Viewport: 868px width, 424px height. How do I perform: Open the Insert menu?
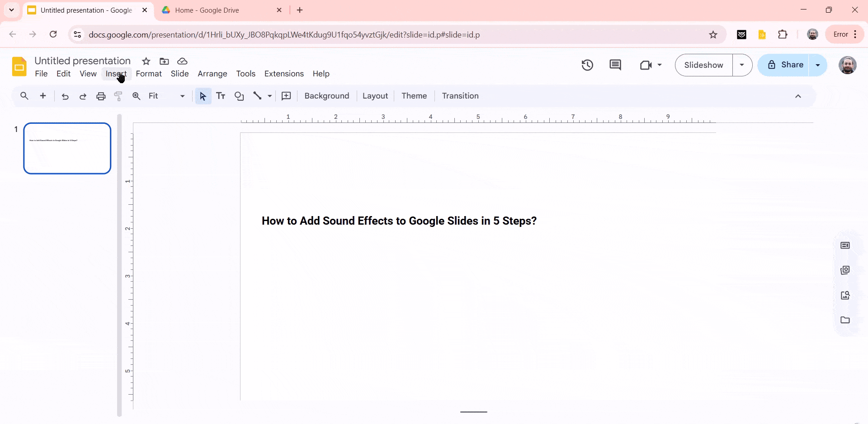(116, 74)
